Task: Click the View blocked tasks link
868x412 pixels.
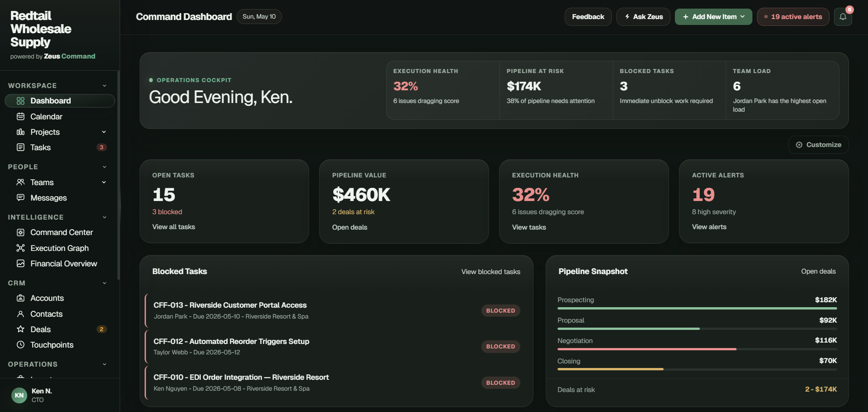Action: tap(490, 272)
